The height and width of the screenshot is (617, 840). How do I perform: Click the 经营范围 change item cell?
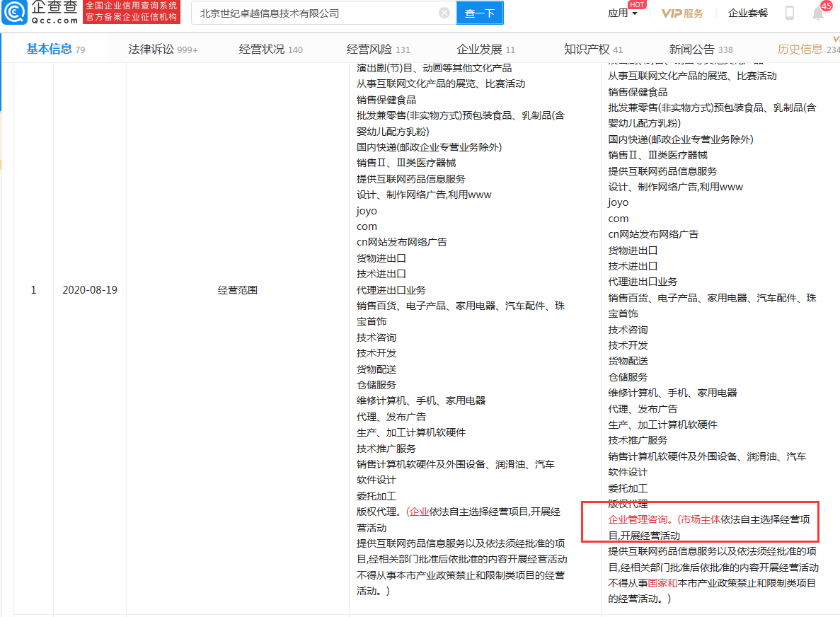click(x=238, y=290)
